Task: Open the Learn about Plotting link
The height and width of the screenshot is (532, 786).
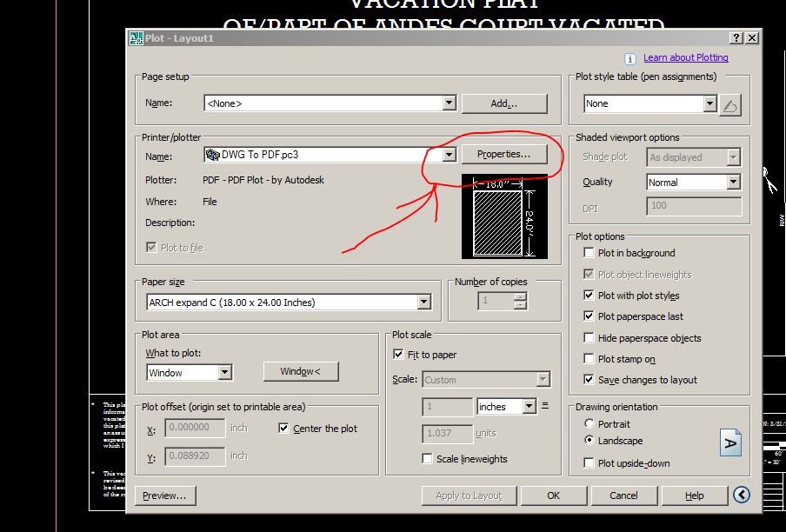Action: [686, 57]
